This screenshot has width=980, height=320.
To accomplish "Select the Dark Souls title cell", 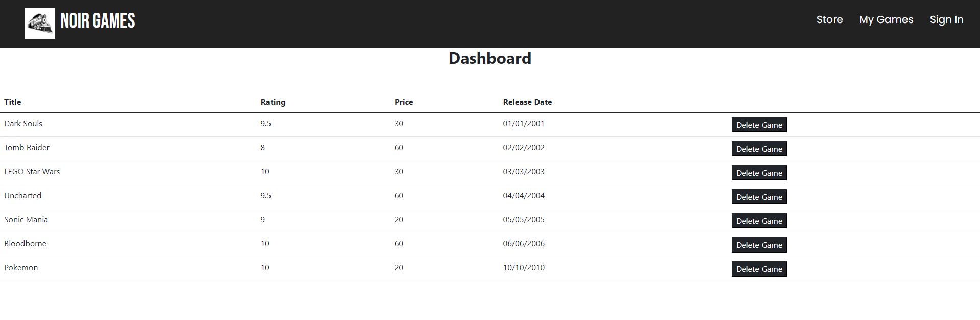I will [x=23, y=123].
